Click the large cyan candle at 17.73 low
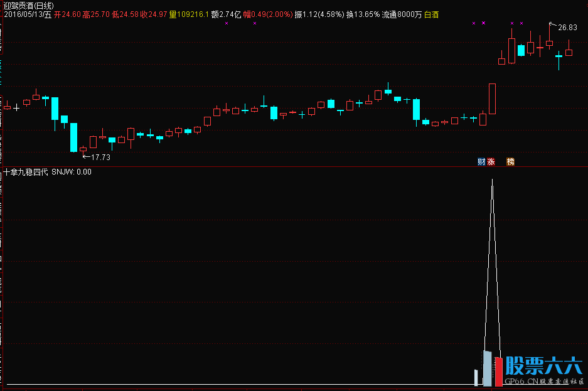The height and width of the screenshot is (391, 588). click(73, 137)
